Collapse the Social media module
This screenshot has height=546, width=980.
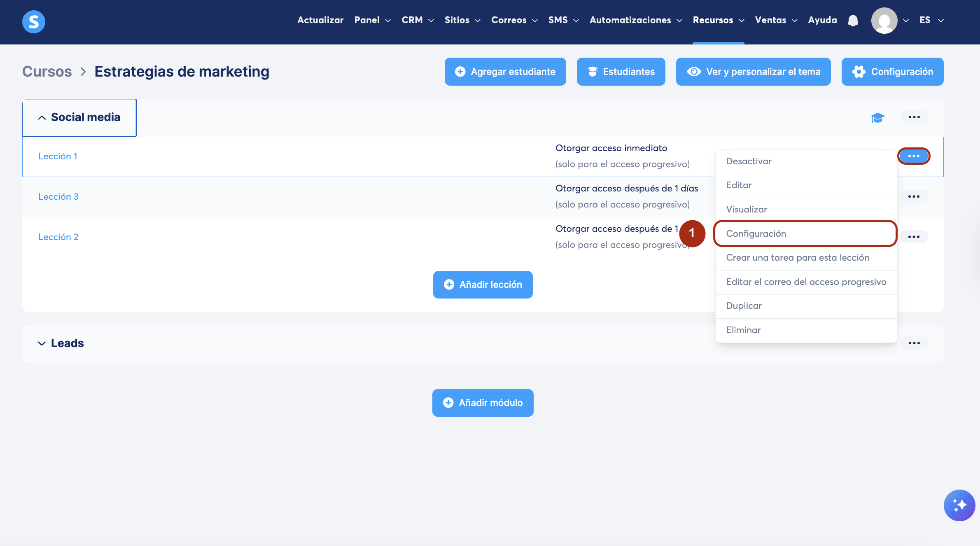click(42, 118)
